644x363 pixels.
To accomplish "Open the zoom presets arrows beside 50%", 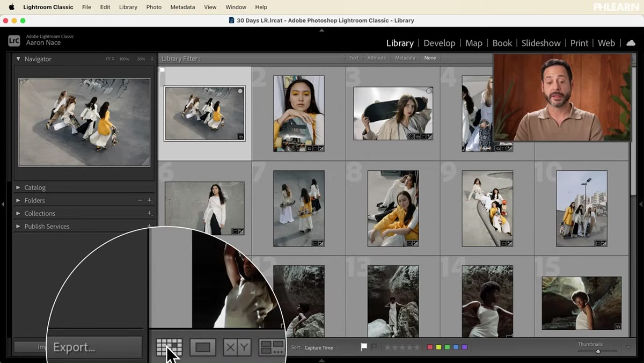I will tap(152, 59).
